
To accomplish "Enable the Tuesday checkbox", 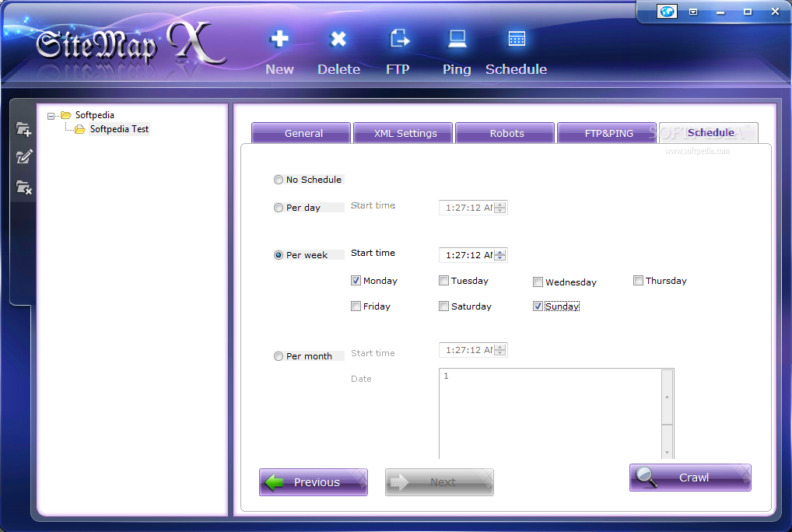I will 443,281.
